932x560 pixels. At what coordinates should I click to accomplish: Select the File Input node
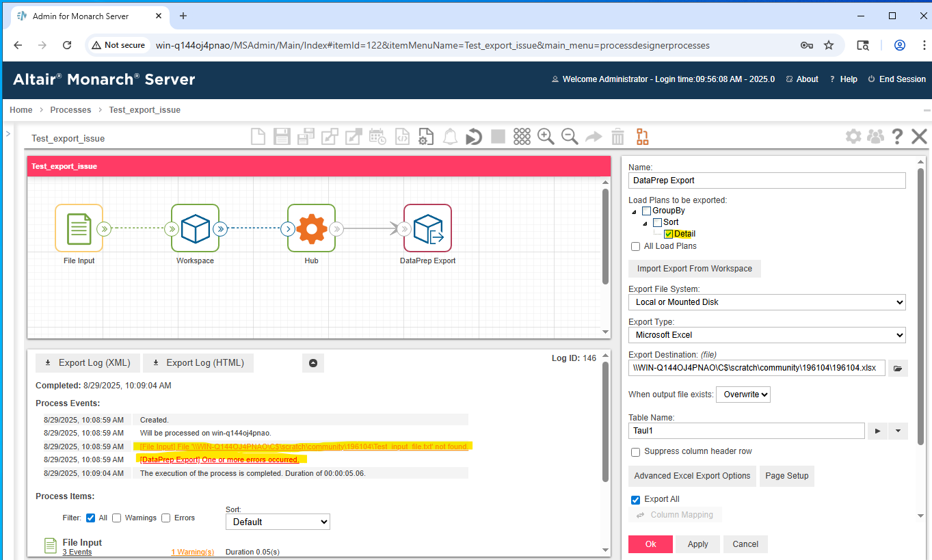79,228
